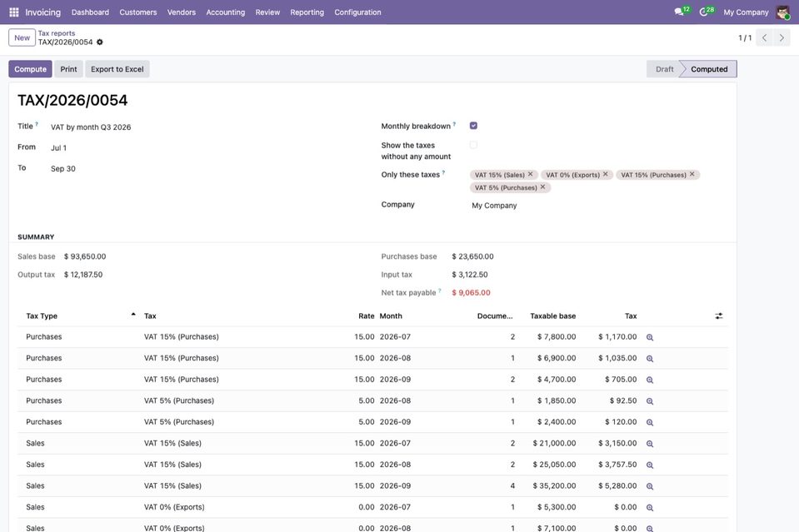Create a New tax report
This screenshot has width=799, height=532.
[x=22, y=37]
